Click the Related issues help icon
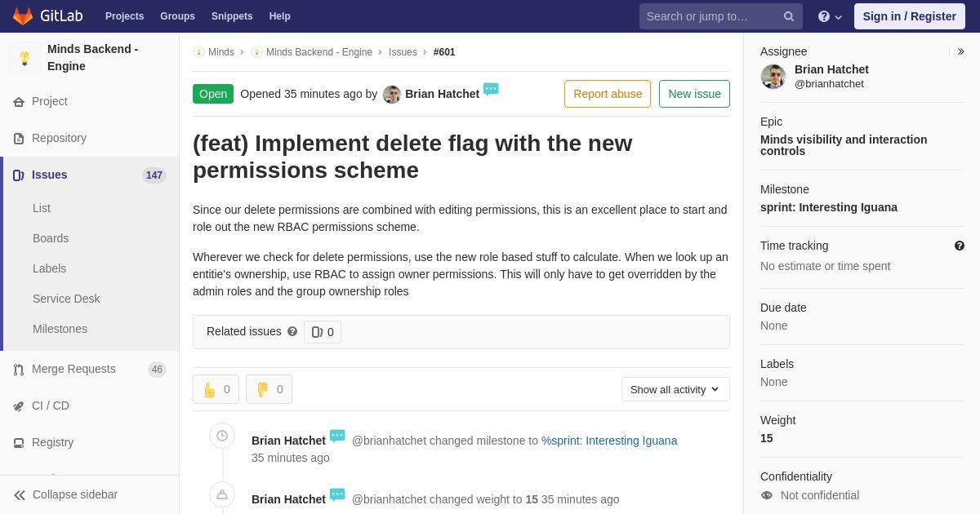 pos(292,332)
